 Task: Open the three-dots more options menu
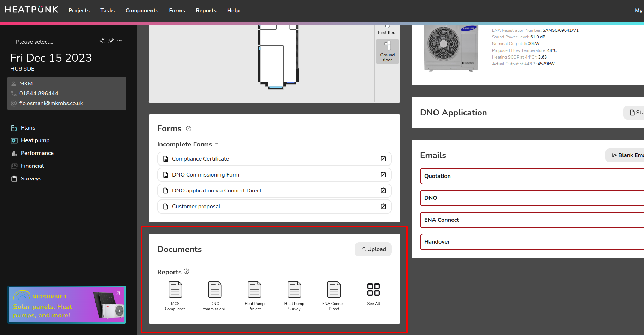pos(119,41)
